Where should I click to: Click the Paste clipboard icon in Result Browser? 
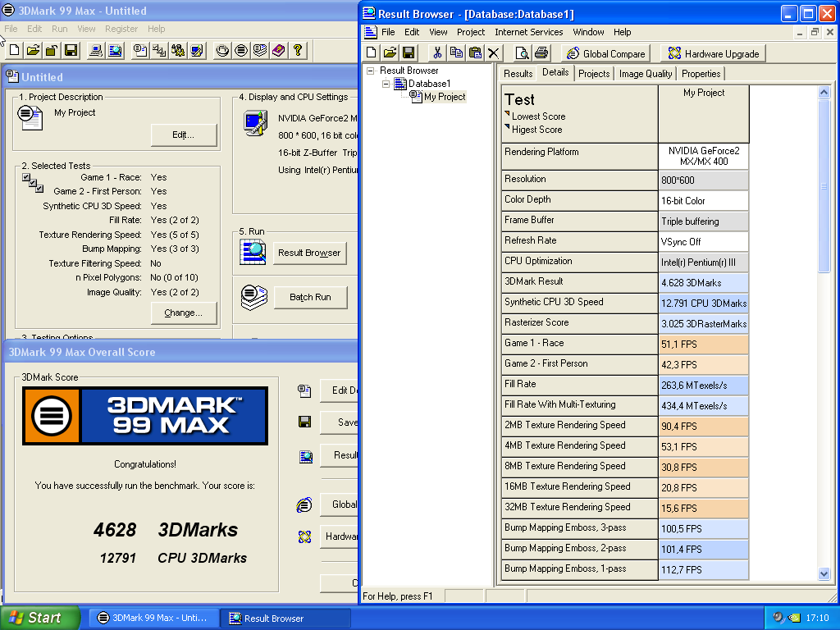click(x=475, y=52)
